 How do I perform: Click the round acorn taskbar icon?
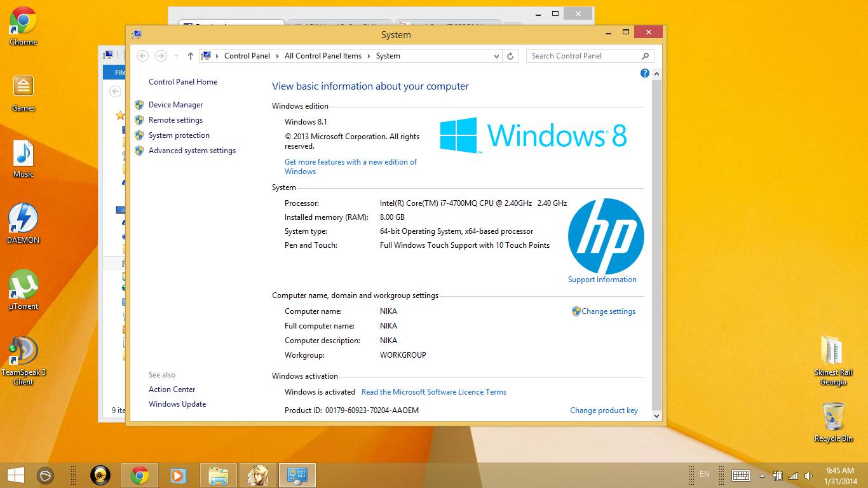point(45,475)
